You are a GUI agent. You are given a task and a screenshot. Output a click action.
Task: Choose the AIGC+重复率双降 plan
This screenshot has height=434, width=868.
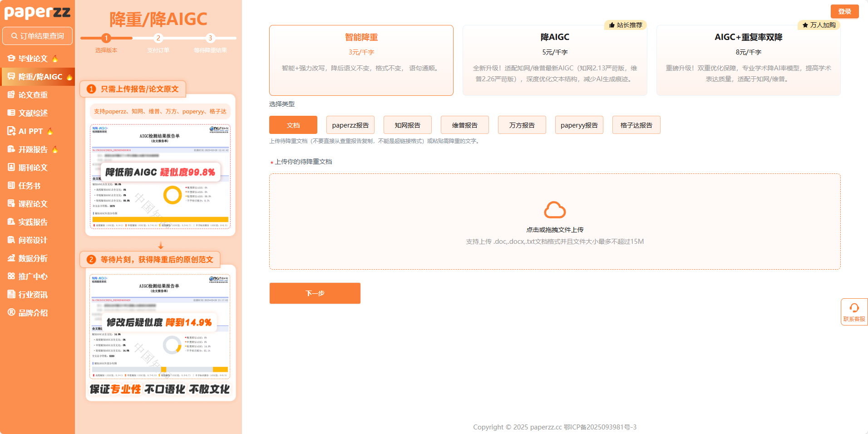click(x=748, y=60)
